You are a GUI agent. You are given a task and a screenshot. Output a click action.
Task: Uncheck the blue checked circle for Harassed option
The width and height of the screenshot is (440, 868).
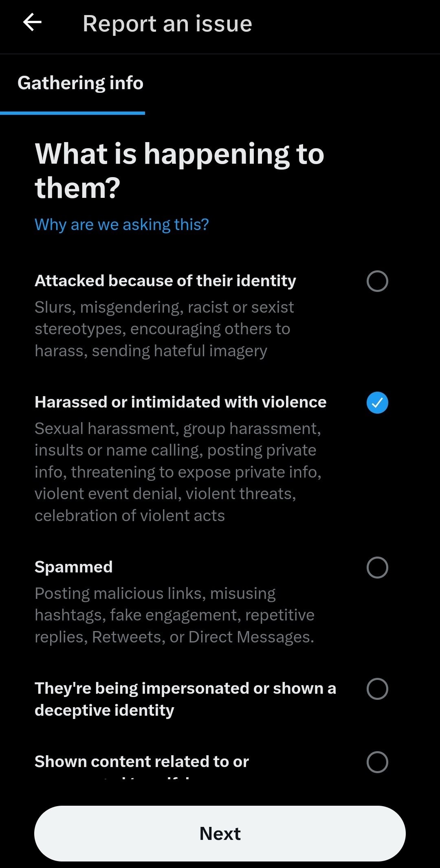pyautogui.click(x=377, y=403)
